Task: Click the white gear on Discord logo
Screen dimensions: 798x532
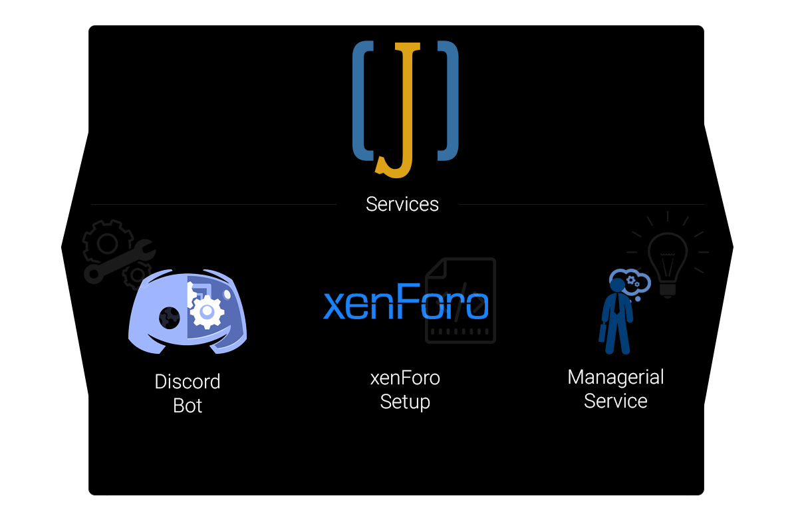Action: (207, 310)
